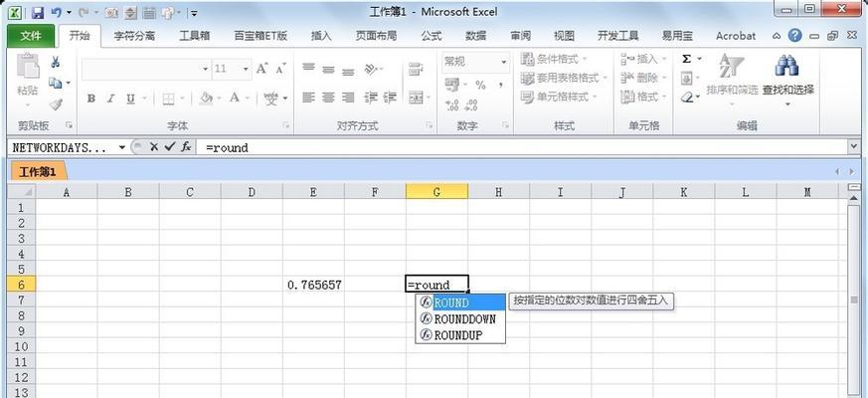
Task: Click the Fill Color paint bucket
Action: [x=206, y=99]
